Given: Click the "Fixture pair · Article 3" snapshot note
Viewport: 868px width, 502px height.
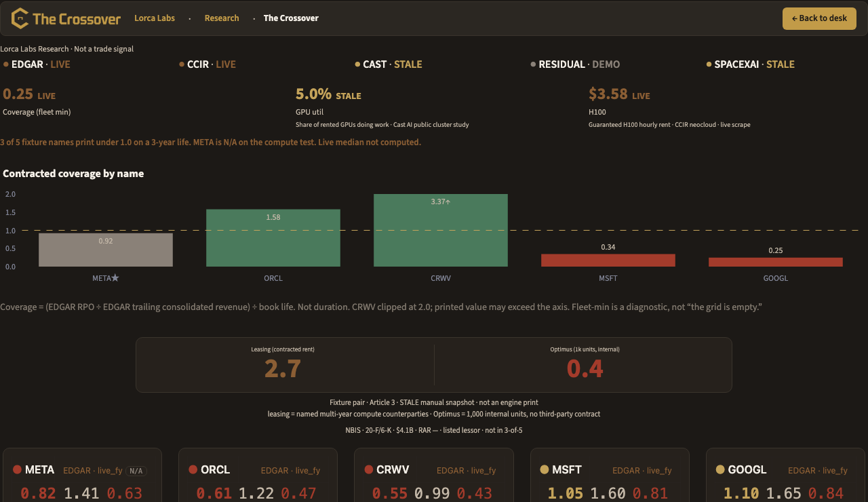Looking at the screenshot, I should click(434, 402).
